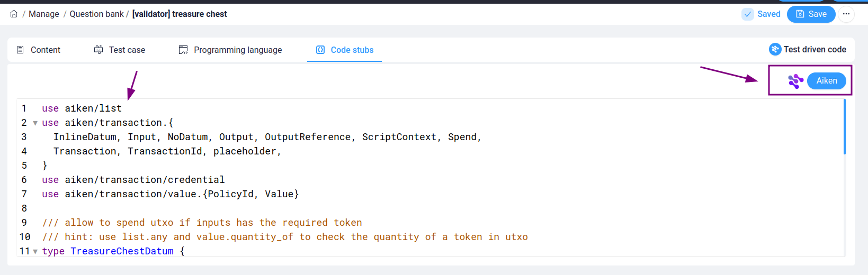868x275 pixels.
Task: Click the Content tab document icon
Action: coord(20,50)
